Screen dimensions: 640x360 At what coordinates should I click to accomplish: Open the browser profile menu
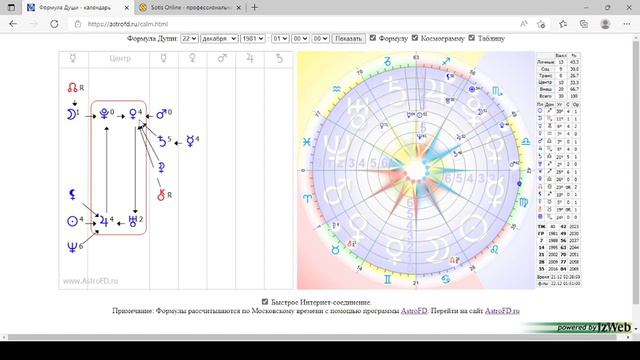click(x=605, y=24)
